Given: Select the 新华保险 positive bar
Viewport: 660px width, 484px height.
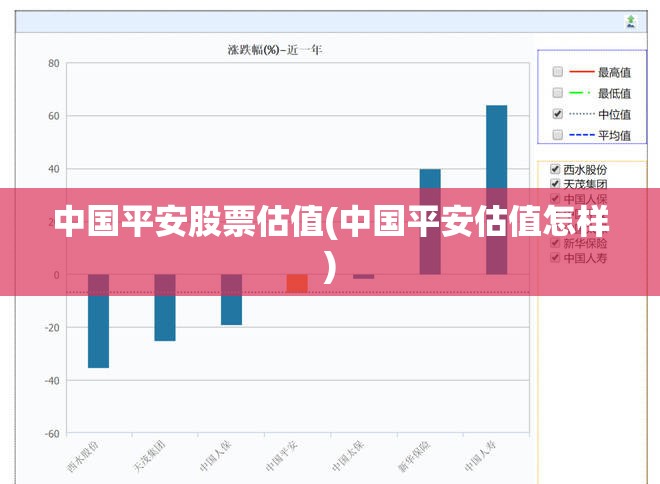Looking at the screenshot, I should point(430,222).
